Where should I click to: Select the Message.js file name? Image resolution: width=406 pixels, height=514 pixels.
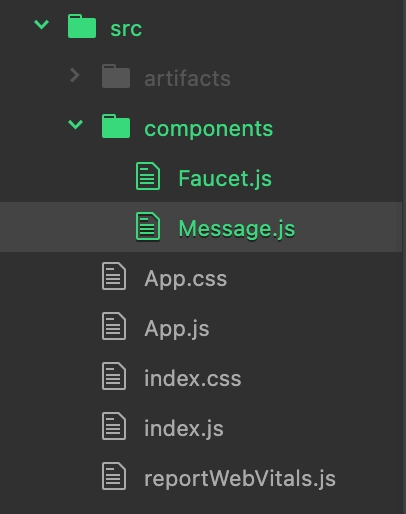(237, 229)
